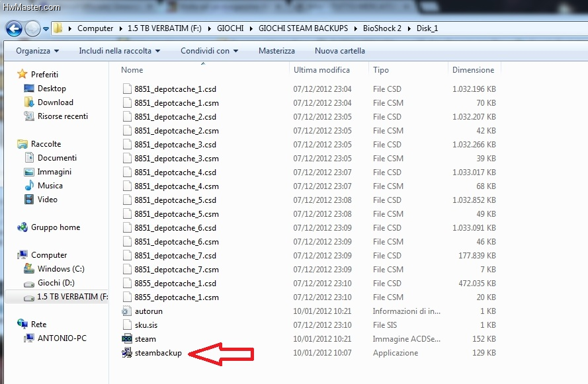Click the Video filmstrip icon
The height and width of the screenshot is (384, 588).
pyautogui.click(x=29, y=200)
